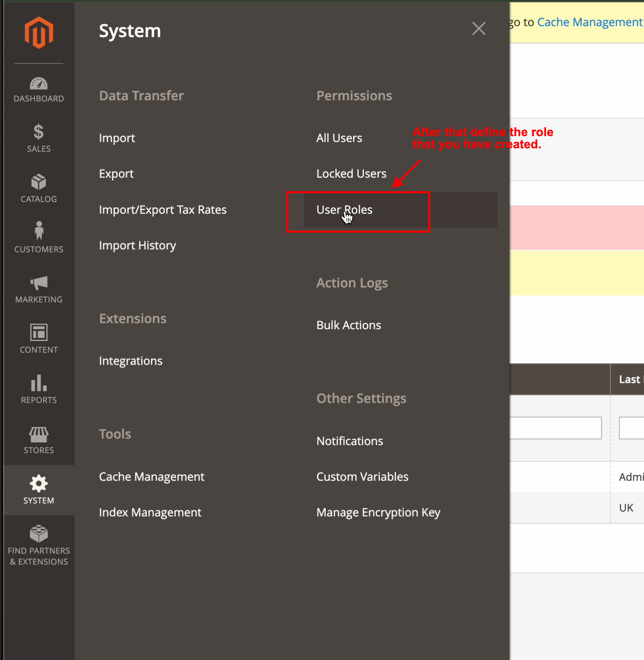Click the Magento logo icon

pos(39,33)
